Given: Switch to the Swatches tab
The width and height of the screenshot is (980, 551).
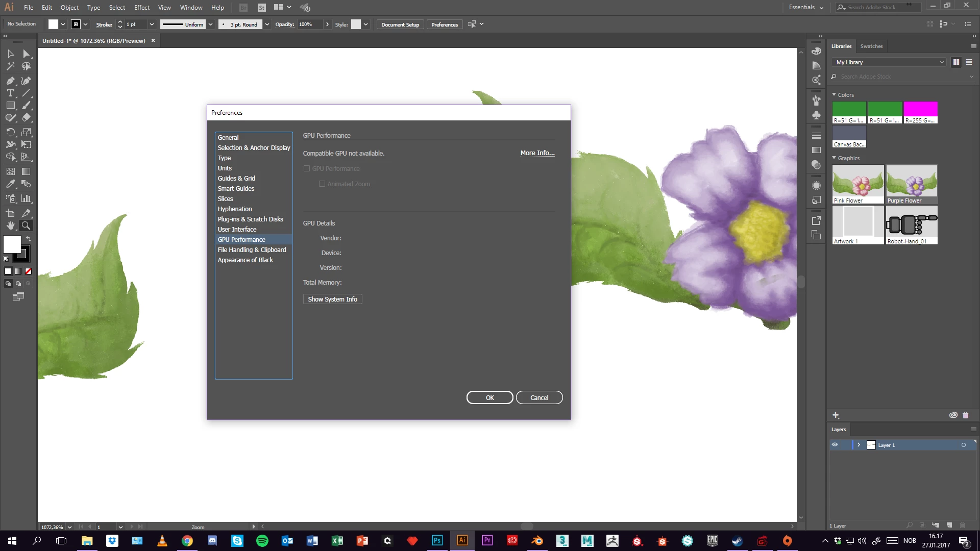Looking at the screenshot, I should pos(871,46).
